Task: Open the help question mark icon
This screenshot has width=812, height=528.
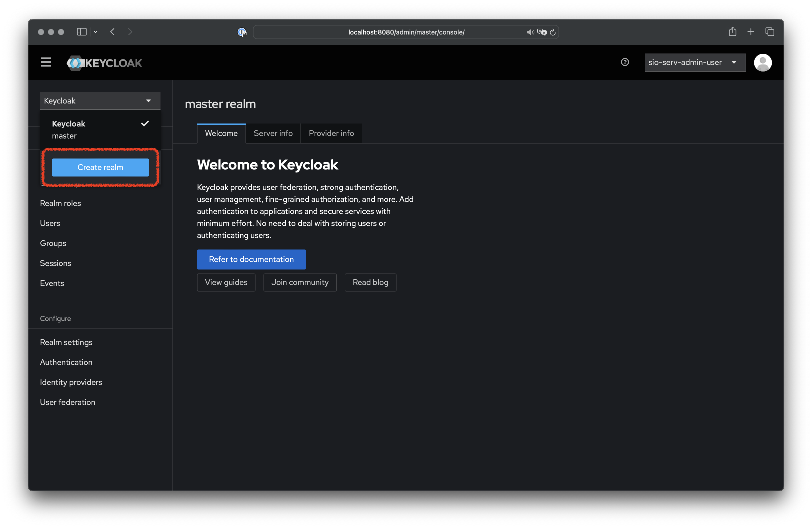Action: 625,62
